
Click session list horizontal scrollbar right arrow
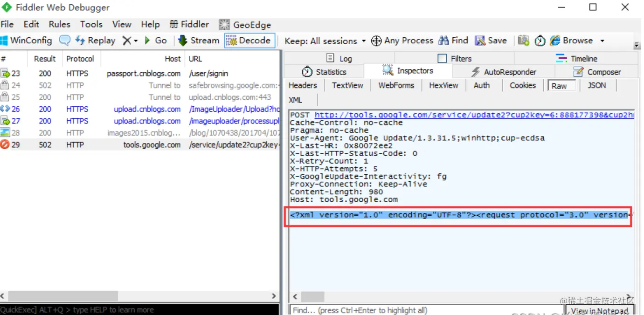pyautogui.click(x=274, y=296)
